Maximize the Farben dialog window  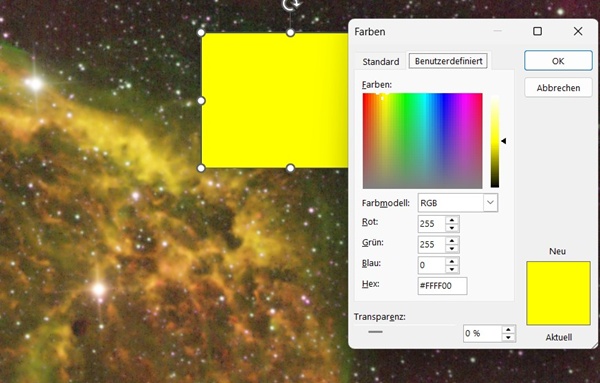coord(538,31)
